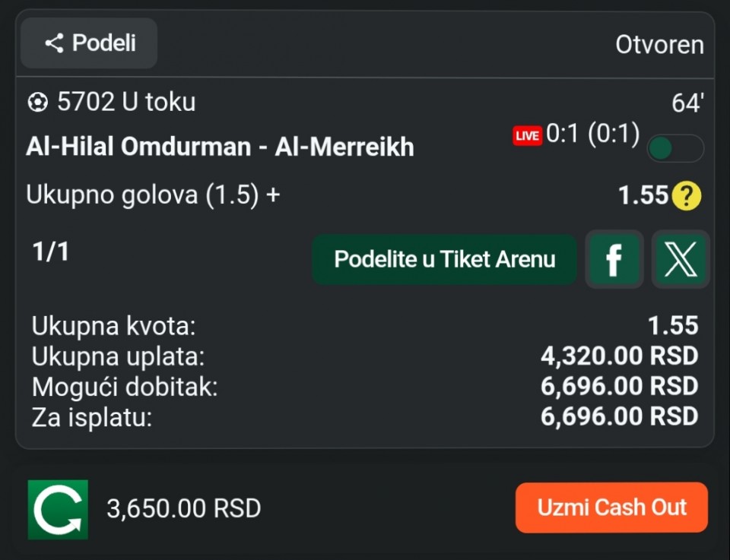This screenshot has height=560, width=730.
Task: Click the Otvoren ticket status label
Action: click(659, 45)
